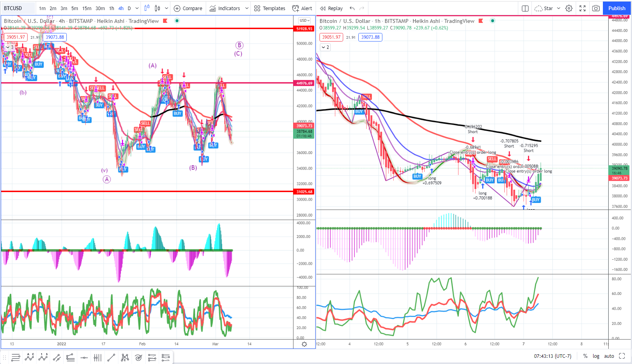Click the left chart buy price 39073.88

[x=55, y=37]
